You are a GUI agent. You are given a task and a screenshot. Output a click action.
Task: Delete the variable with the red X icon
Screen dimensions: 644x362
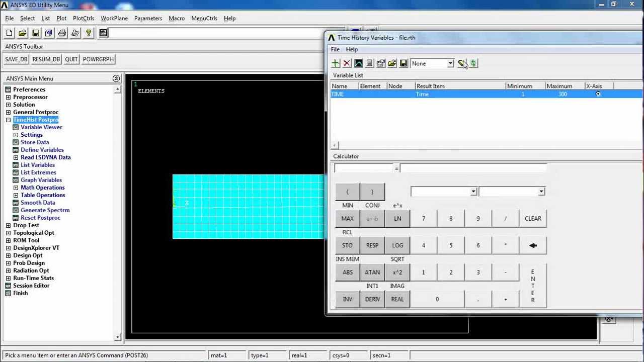(347, 63)
